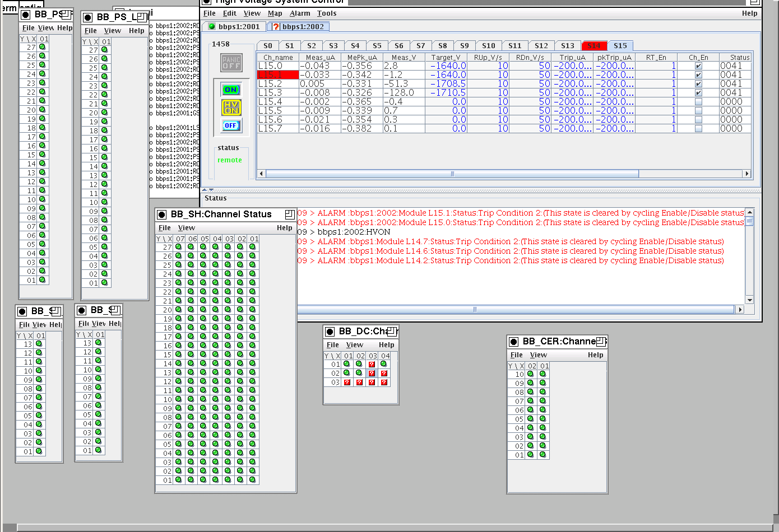Screen dimensions: 779x532
Task: Click up arrow of Status log scrollbar
Action: (x=750, y=213)
